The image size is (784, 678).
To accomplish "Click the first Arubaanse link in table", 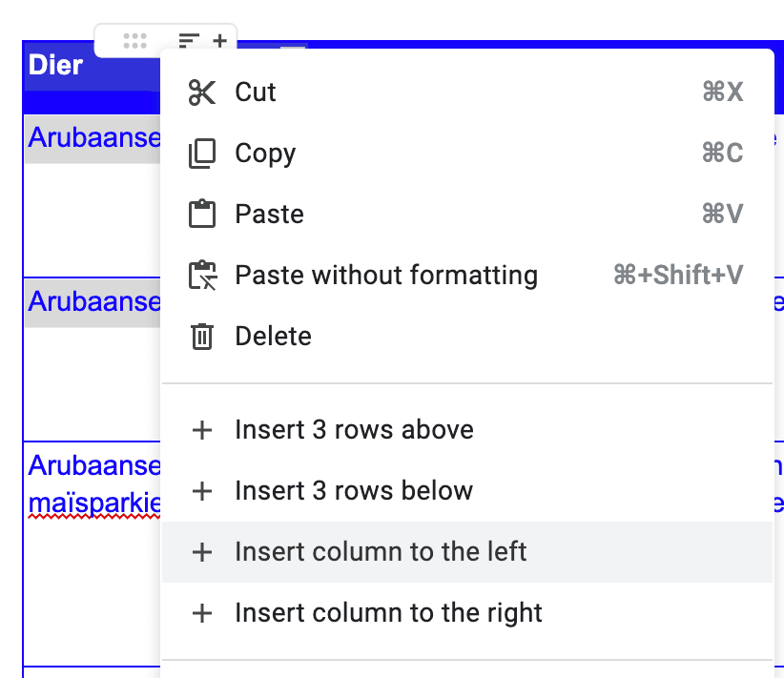I will 93,138.
